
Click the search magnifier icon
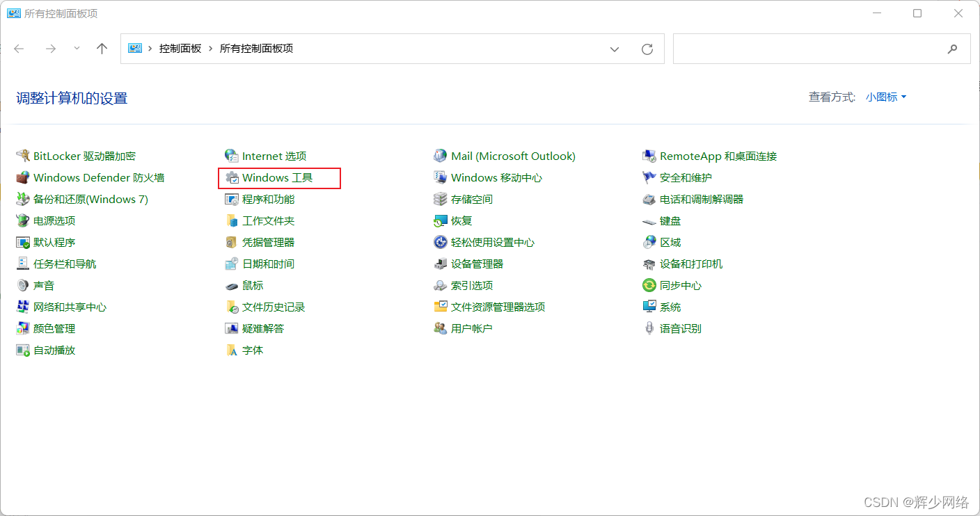952,49
